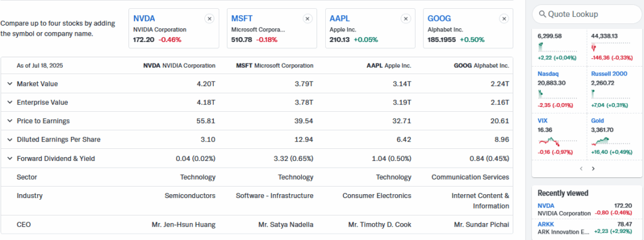The width and height of the screenshot is (644, 240).
Task: Expand the Market Value row
Action: coord(10,84)
